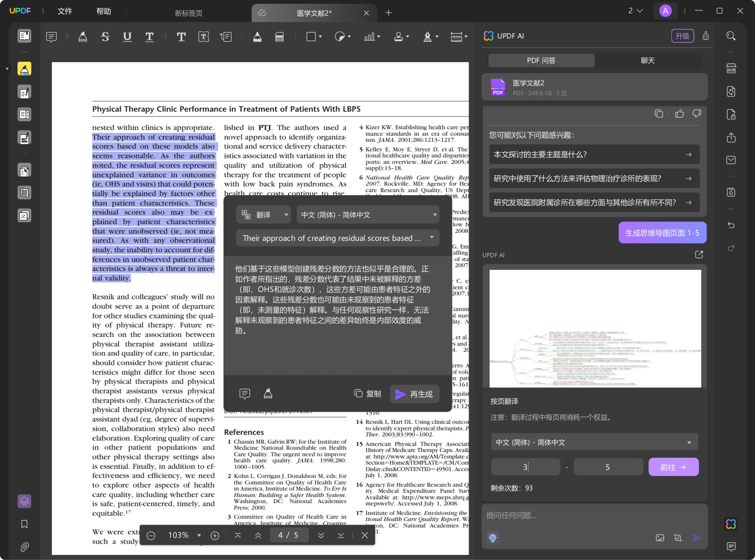The height and width of the screenshot is (560, 755).
Task: Select the Text box tool
Action: tap(204, 36)
